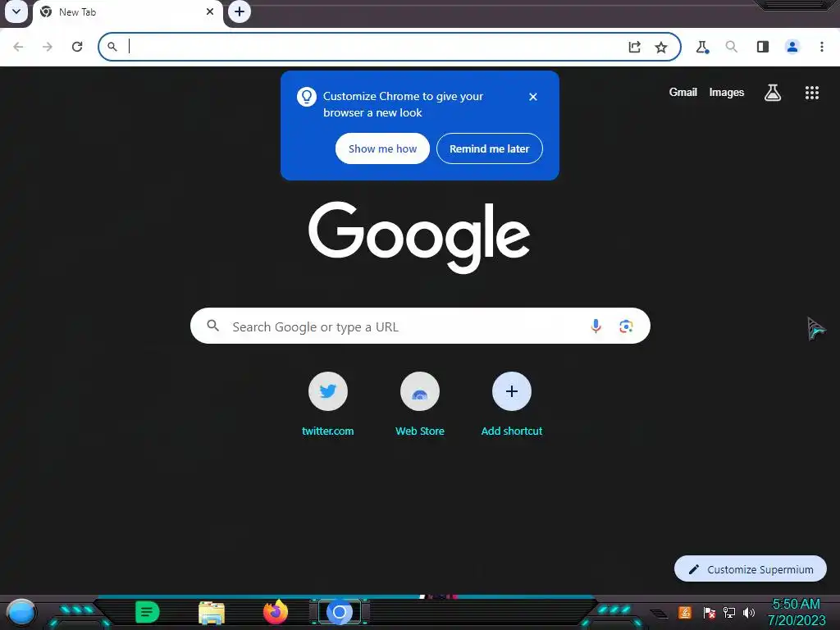Start voice search with microphone
Image resolution: width=840 pixels, height=630 pixels.
coord(596,326)
